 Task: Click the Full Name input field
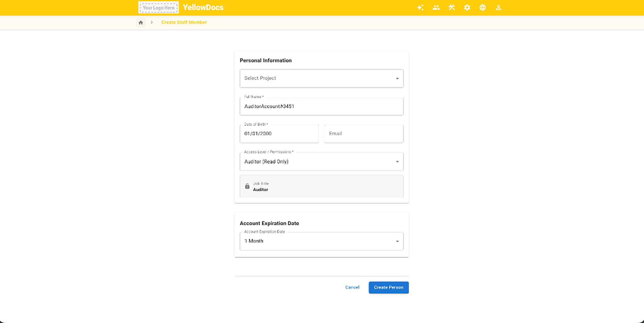click(321, 107)
